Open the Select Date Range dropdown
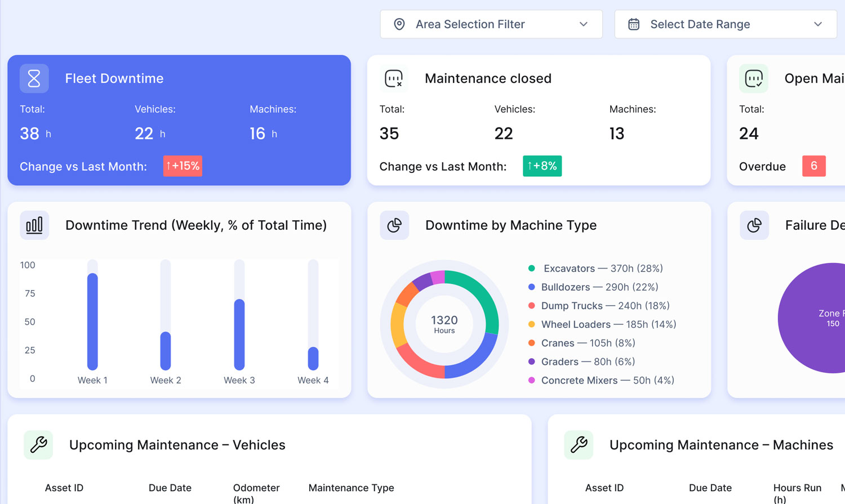This screenshot has height=504, width=845. click(x=725, y=24)
